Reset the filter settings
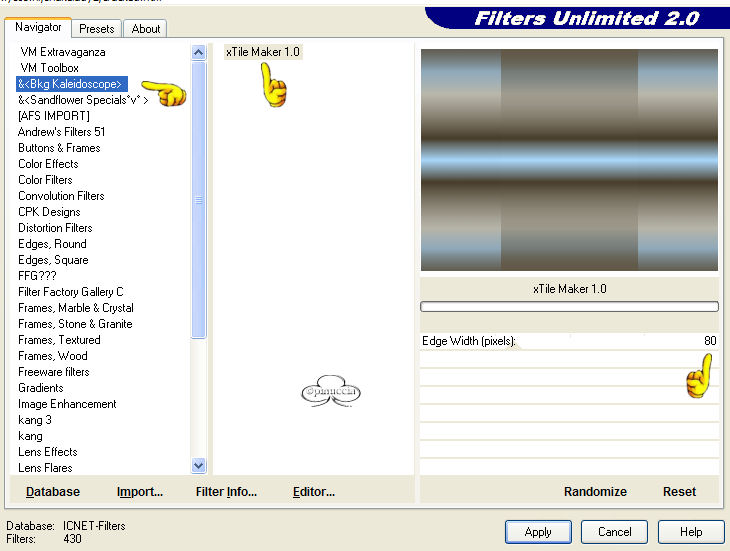Image resolution: width=730 pixels, height=551 pixels. point(679,492)
